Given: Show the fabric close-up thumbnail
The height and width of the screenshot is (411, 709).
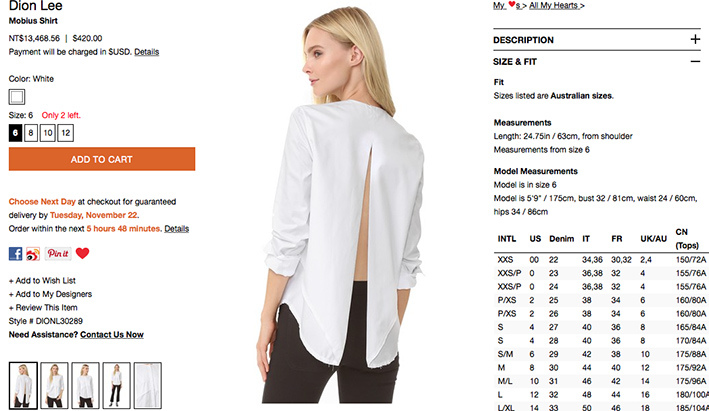Looking at the screenshot, I should tap(147, 386).
